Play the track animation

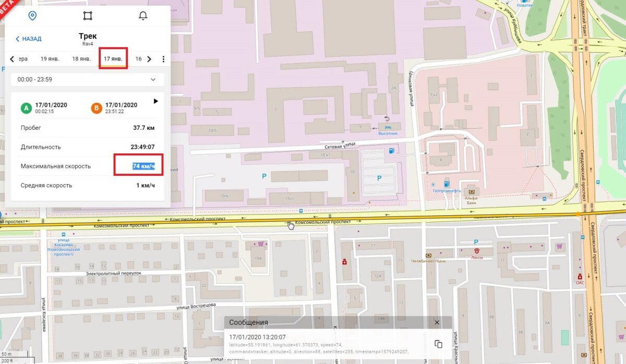point(155,101)
